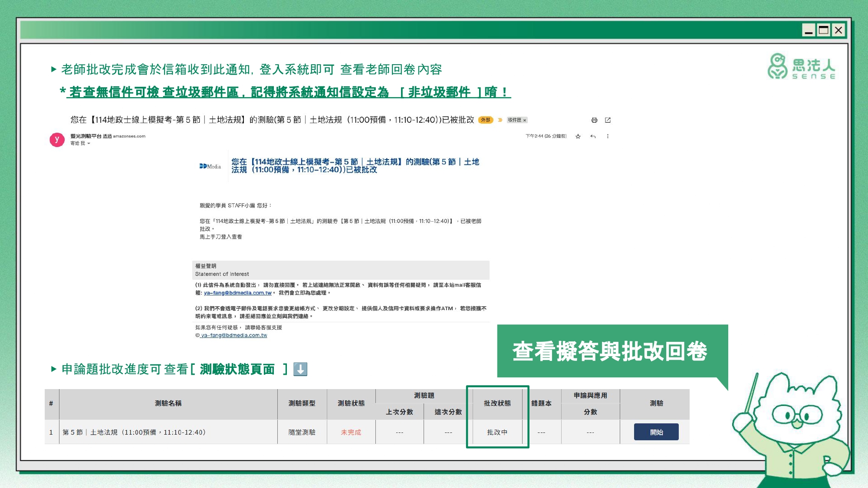Screen dimensions: 868x488
Task: Click the yellow importance marker icon
Action: [500, 120]
